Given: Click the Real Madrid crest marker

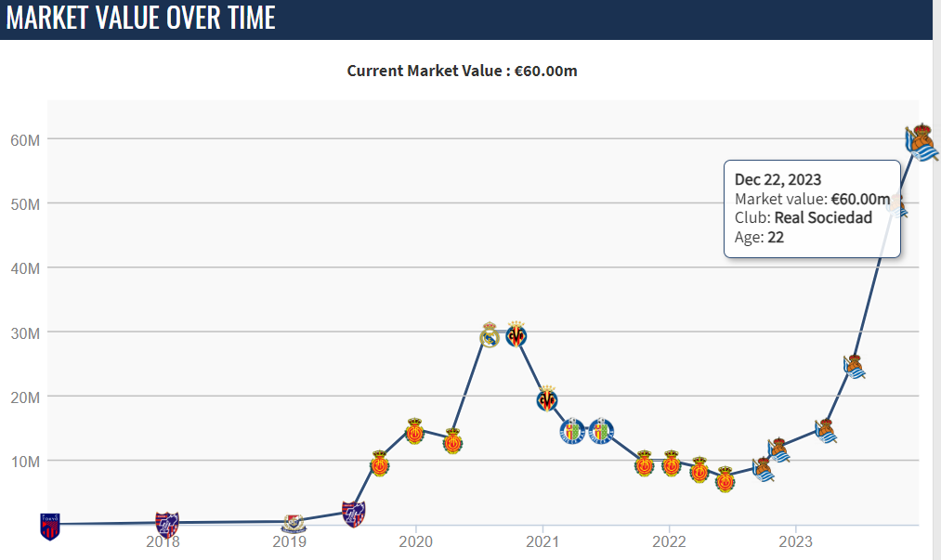Looking at the screenshot, I should coord(490,335).
